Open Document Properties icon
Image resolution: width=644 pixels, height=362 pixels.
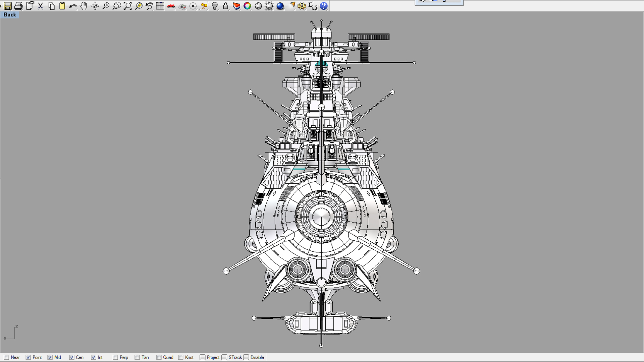tap(30, 6)
